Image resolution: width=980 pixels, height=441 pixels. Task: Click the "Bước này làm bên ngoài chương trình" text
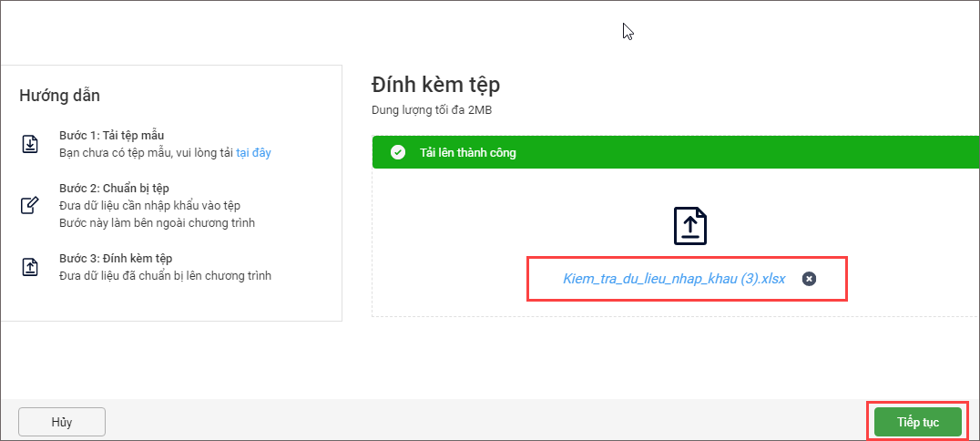(x=157, y=222)
